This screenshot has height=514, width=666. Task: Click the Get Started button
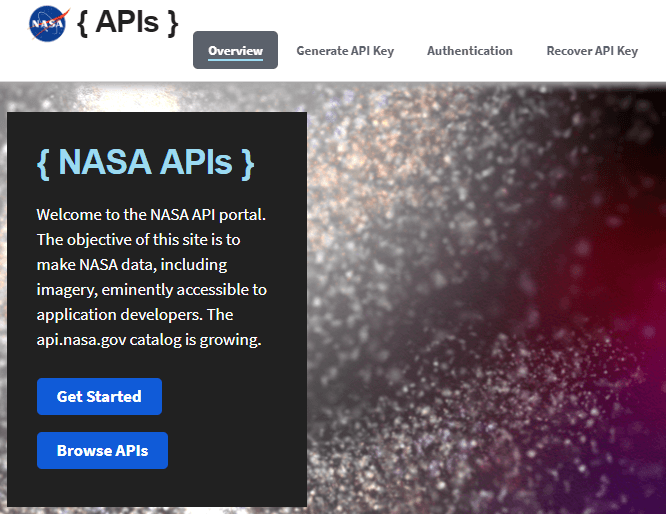click(x=99, y=396)
